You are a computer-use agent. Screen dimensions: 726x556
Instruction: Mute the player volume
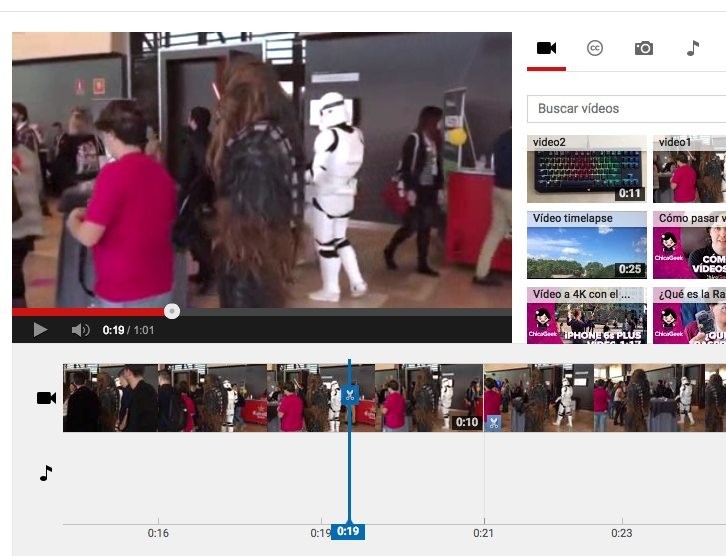click(x=80, y=330)
